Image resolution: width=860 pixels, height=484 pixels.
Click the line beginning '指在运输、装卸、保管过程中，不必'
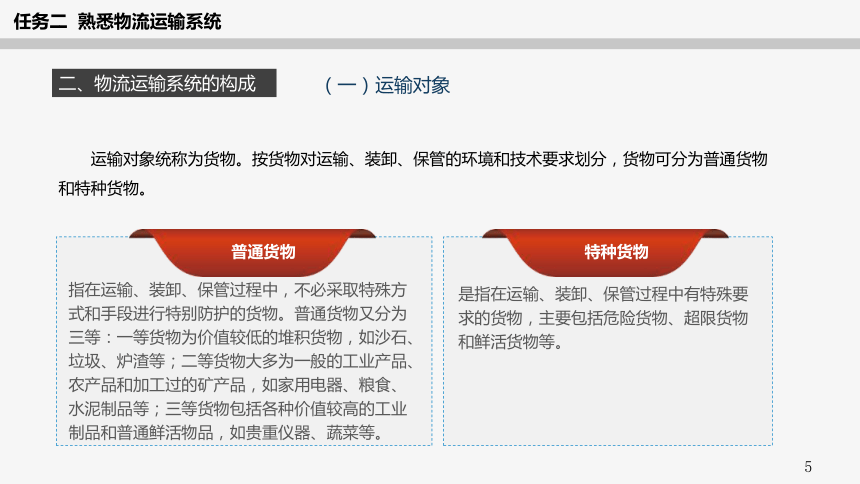pos(237,290)
